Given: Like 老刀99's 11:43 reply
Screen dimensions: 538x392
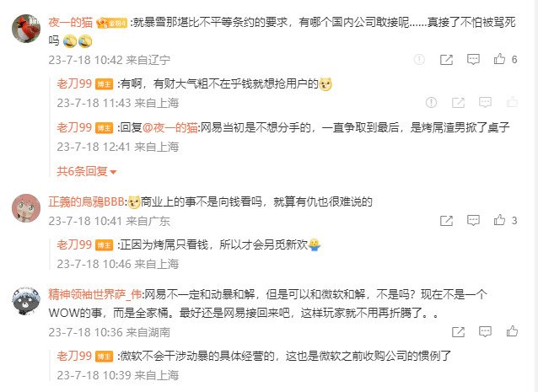Looking at the screenshot, I should point(512,102).
